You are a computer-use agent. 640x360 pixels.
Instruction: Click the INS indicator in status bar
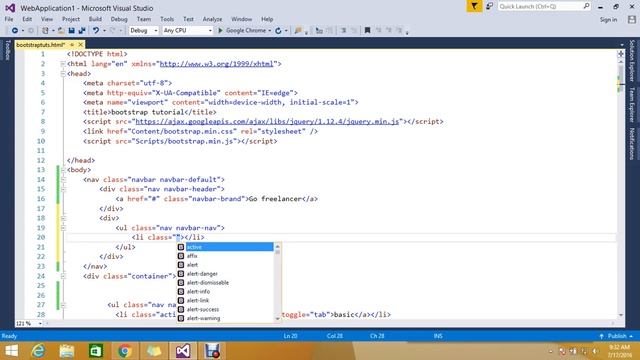438,336
